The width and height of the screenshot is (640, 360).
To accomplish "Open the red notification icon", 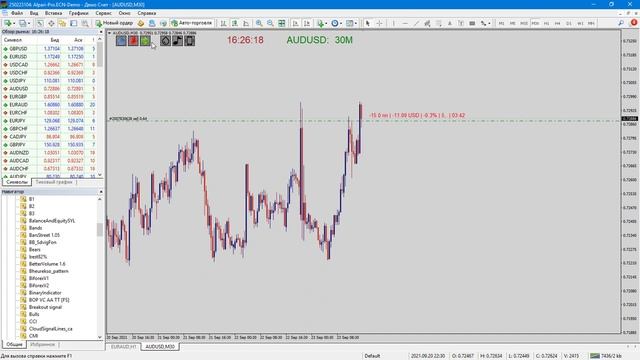I will click(x=634, y=23).
